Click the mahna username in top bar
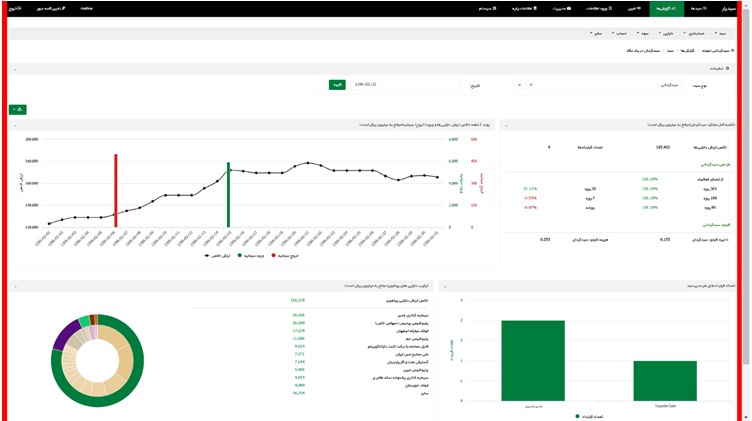 tap(86, 9)
